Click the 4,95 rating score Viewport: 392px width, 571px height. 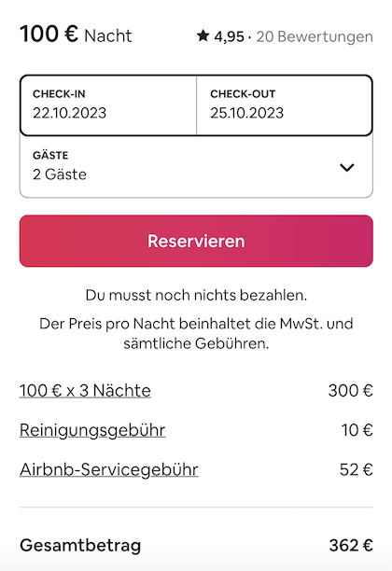230,36
